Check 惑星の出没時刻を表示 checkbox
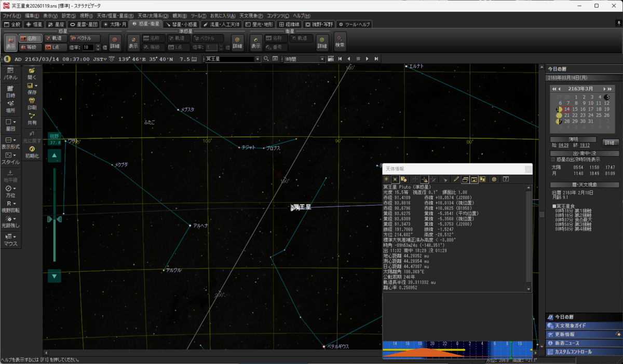This screenshot has height=364, width=623. (554, 159)
